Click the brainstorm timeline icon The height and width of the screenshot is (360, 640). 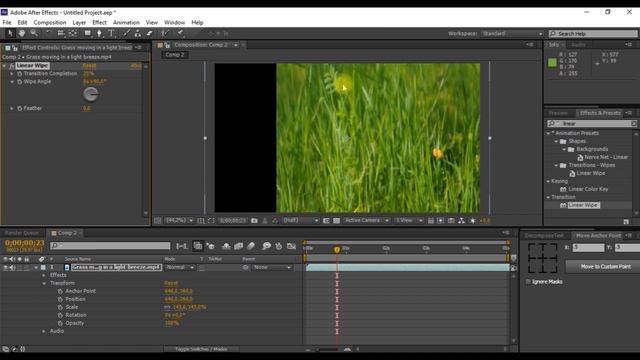pos(267,246)
